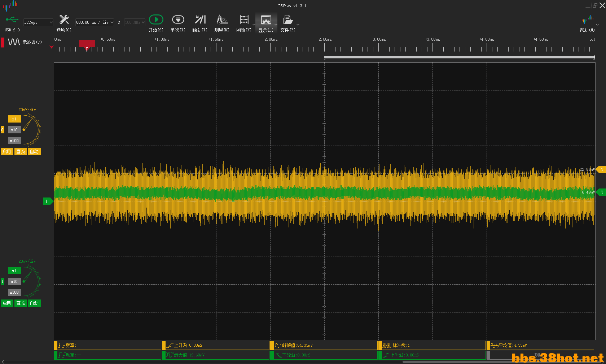Click the green trigger level T marker
This screenshot has height=364, width=606.
pyautogui.click(x=601, y=192)
